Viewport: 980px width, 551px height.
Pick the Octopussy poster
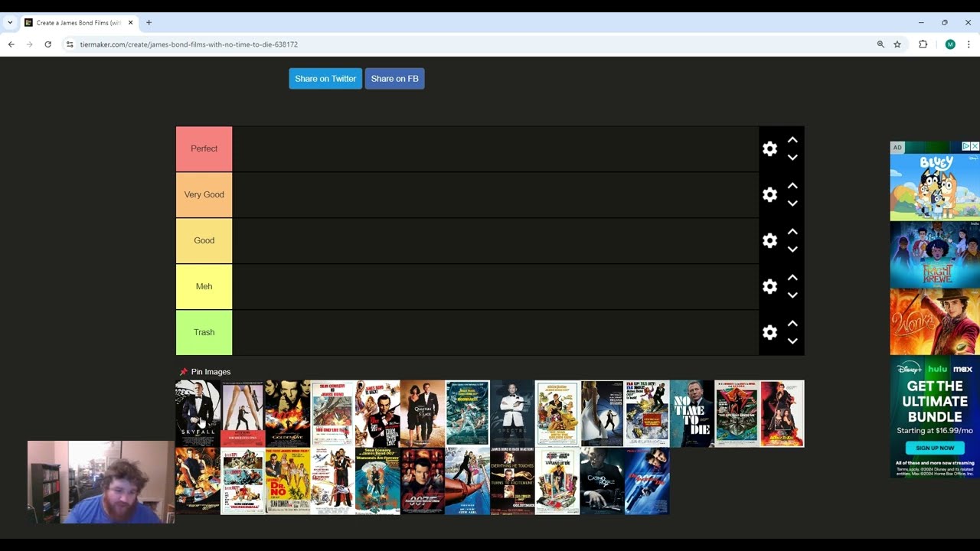pos(333,481)
